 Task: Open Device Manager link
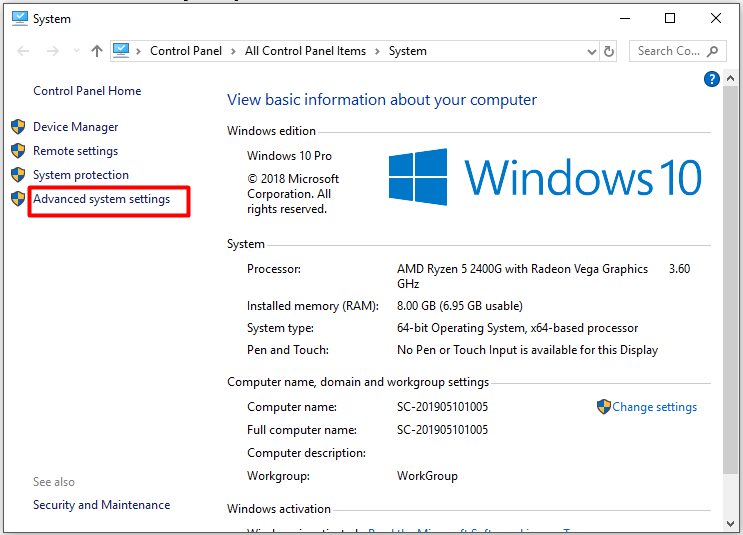75,127
